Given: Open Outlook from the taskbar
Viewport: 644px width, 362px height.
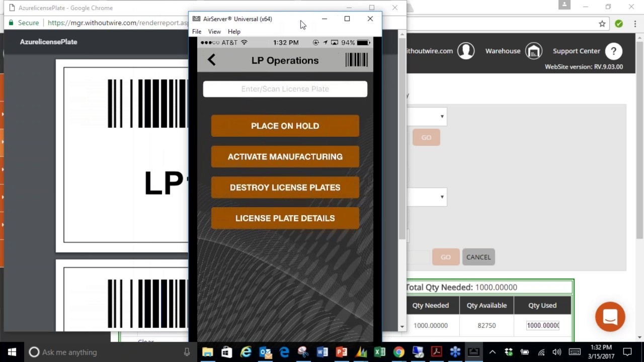Looking at the screenshot, I should click(265, 352).
